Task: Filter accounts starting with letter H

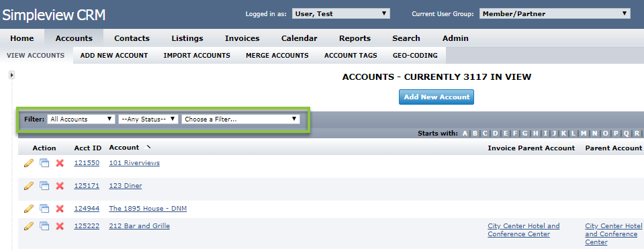Action: [536, 134]
